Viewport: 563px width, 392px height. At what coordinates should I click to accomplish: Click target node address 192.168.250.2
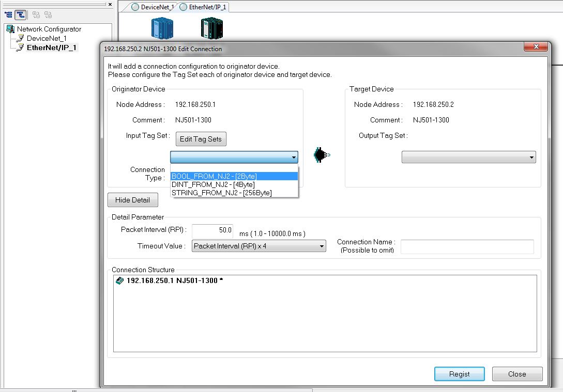click(433, 104)
